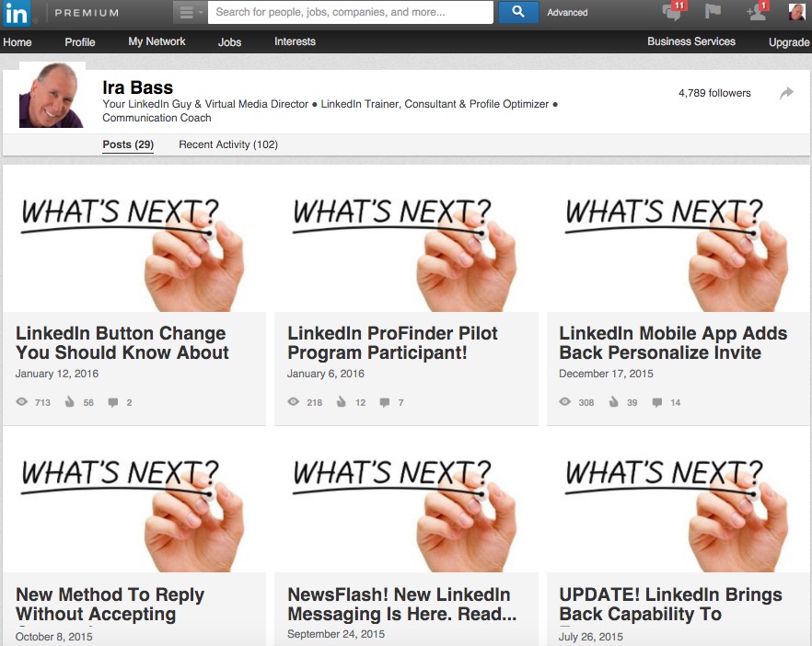Open UPDATE LinkedIn Brings Back post image

(x=679, y=501)
